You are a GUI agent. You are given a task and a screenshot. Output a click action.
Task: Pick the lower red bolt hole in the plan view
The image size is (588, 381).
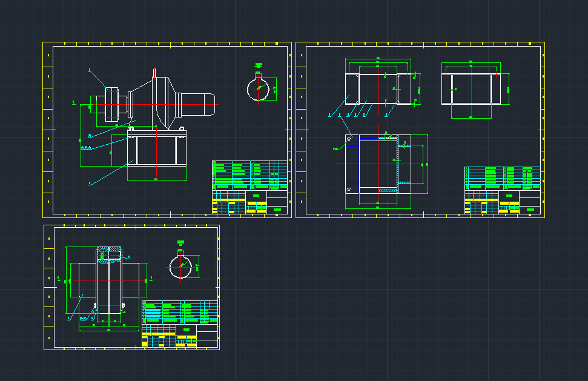point(349,190)
